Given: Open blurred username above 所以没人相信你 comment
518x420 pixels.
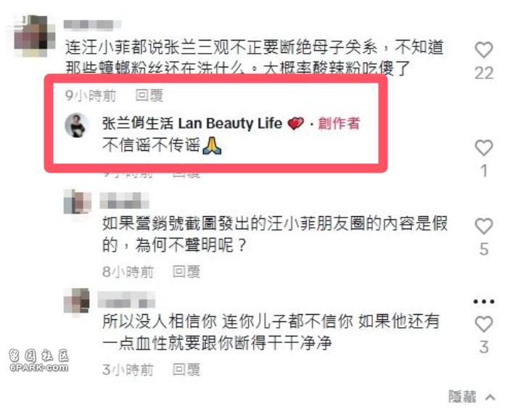Looking at the screenshot, I should [126, 299].
